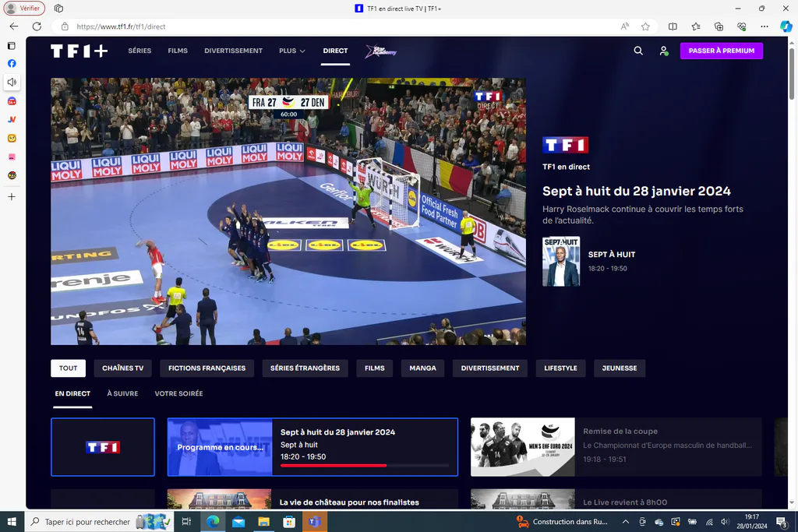Filter by JEUNESSE category

point(620,368)
